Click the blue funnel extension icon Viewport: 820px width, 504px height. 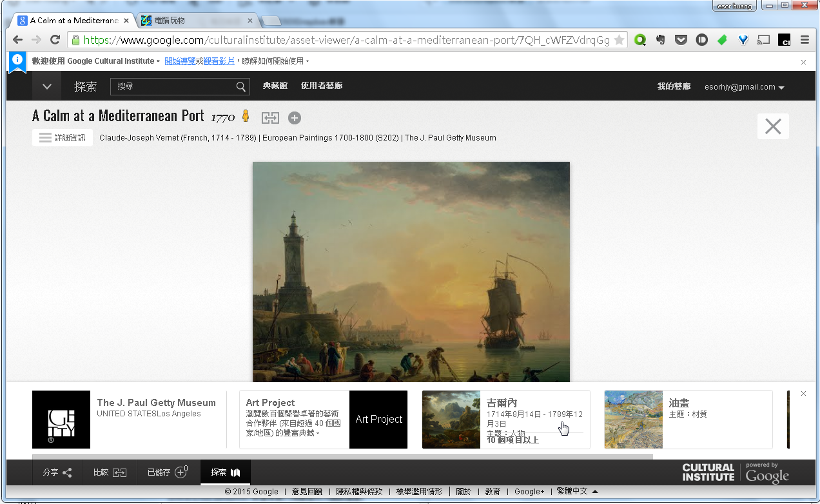click(743, 40)
